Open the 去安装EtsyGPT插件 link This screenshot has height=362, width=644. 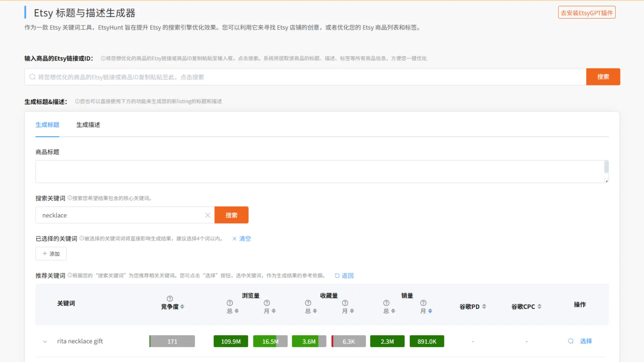[x=587, y=13]
